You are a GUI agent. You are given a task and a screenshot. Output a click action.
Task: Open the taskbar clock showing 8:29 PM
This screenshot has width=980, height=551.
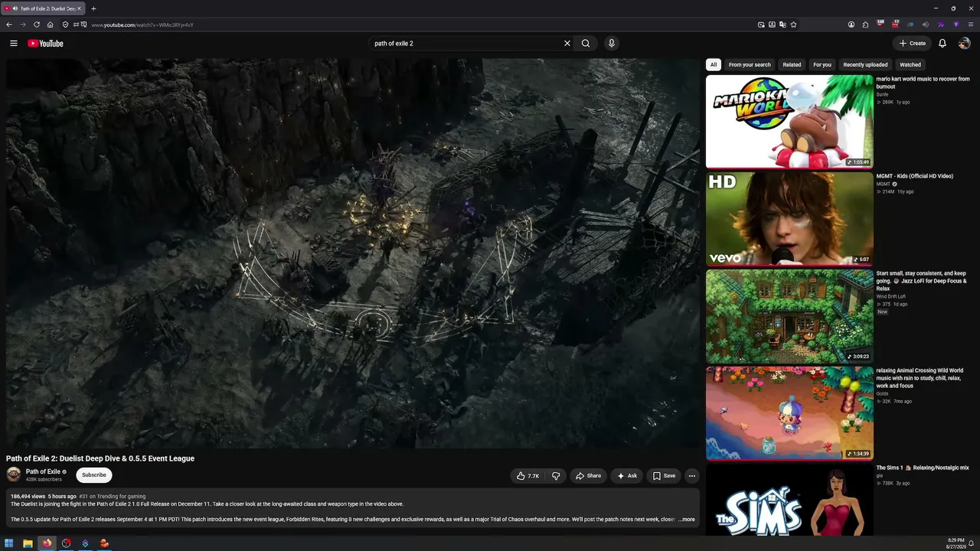(955, 543)
